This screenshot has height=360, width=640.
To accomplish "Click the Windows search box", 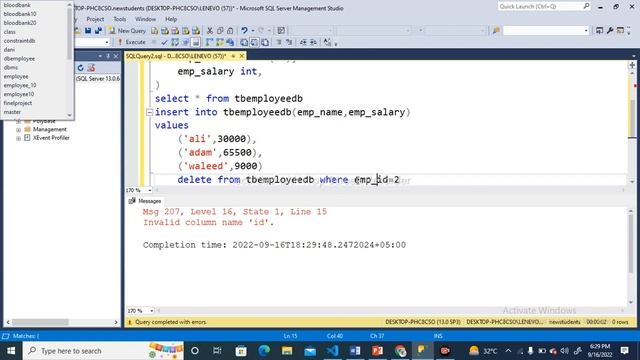I will (103, 351).
